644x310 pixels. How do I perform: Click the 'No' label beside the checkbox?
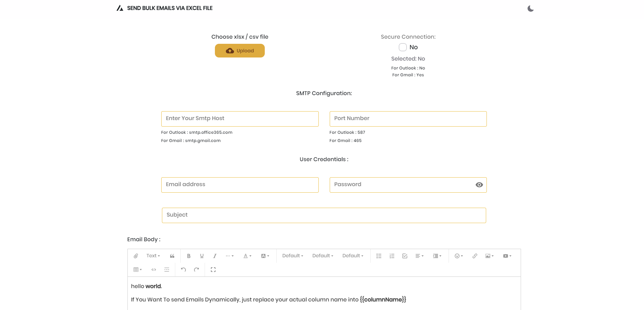[414, 47]
